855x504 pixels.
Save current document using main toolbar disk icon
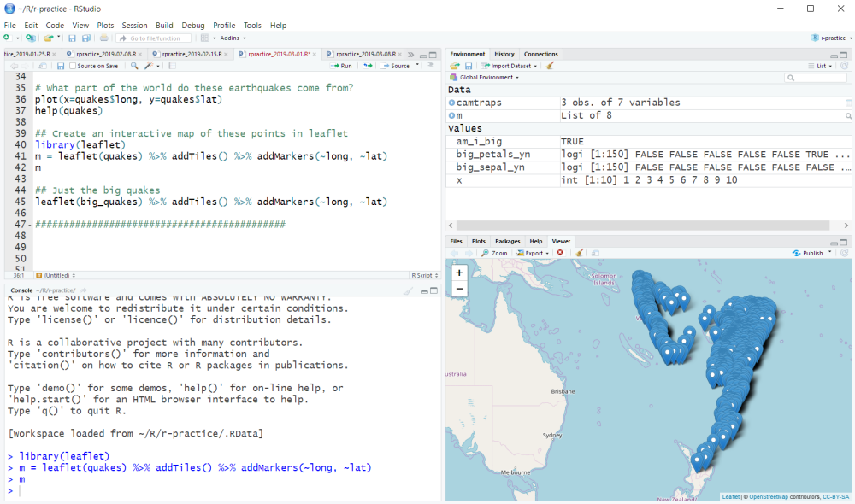point(72,38)
